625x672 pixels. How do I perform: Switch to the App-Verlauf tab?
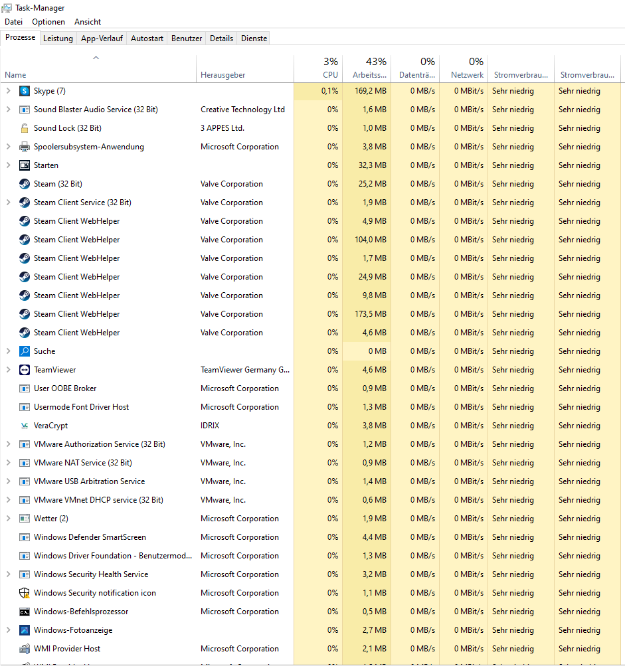[x=102, y=39]
